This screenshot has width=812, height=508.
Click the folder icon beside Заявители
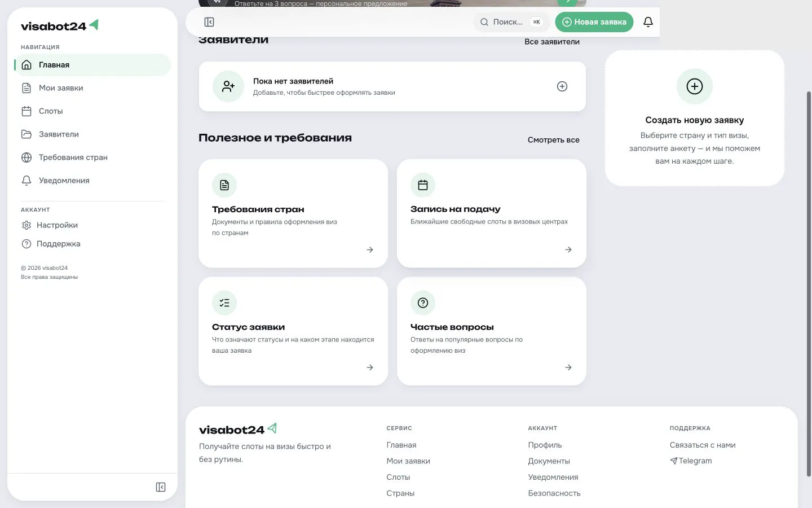[x=27, y=134]
